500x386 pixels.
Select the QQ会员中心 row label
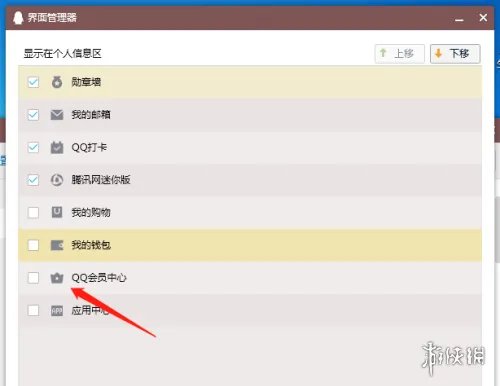(x=99, y=278)
